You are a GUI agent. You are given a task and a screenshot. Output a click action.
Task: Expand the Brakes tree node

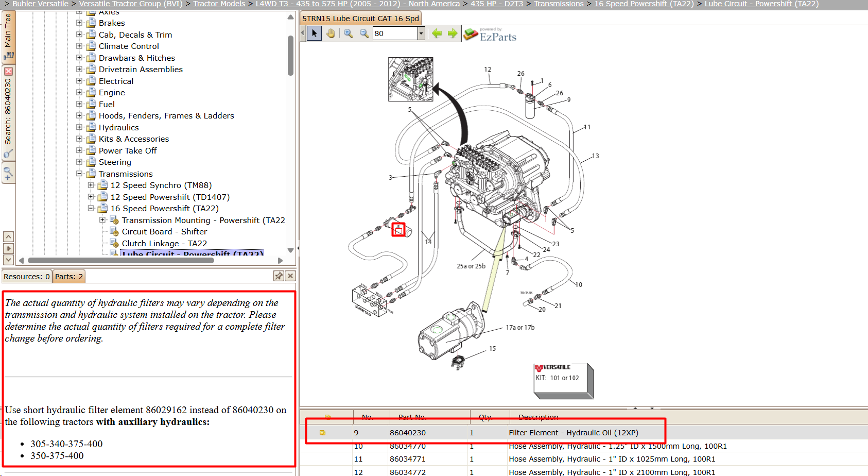coord(79,23)
